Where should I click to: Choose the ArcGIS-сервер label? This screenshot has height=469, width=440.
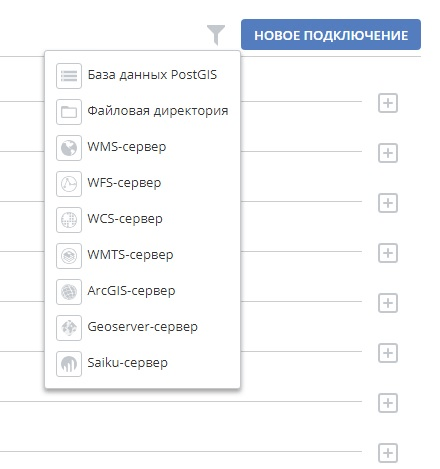tap(131, 291)
